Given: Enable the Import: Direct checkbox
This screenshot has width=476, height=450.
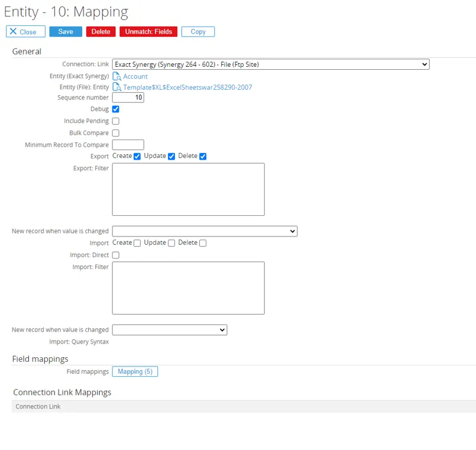Looking at the screenshot, I should (x=116, y=255).
